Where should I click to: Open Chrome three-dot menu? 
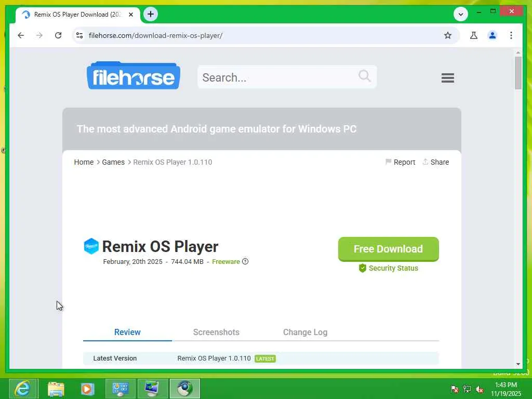(x=511, y=35)
